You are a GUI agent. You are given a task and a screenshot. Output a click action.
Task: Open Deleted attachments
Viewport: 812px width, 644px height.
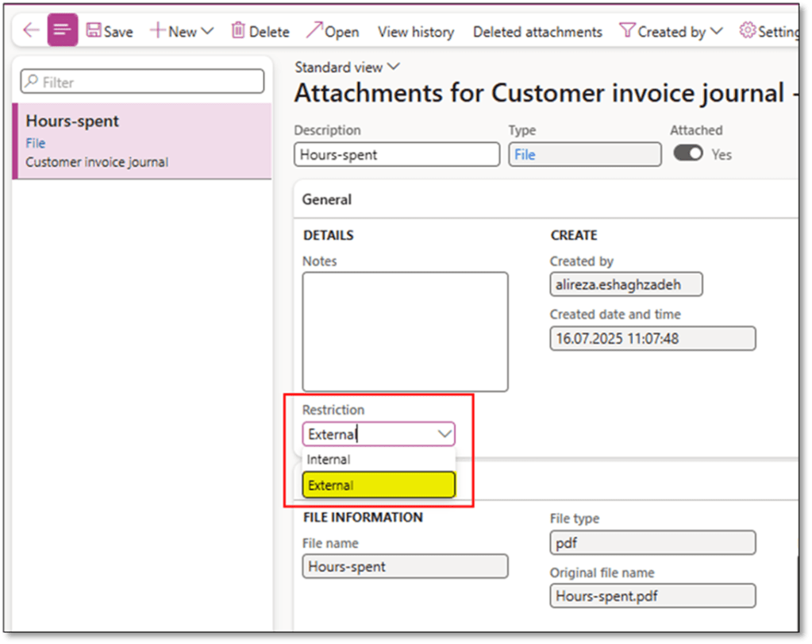(x=537, y=32)
